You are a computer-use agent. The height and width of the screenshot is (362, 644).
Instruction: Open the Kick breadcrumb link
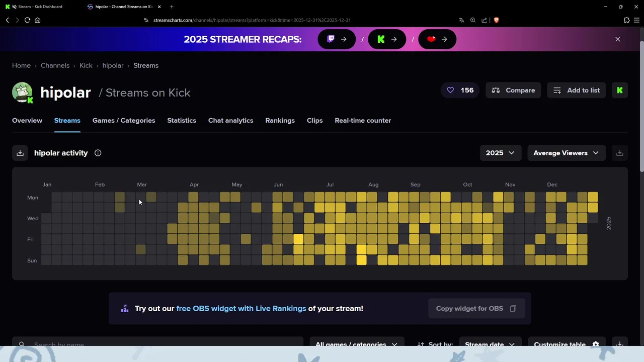[x=86, y=65]
